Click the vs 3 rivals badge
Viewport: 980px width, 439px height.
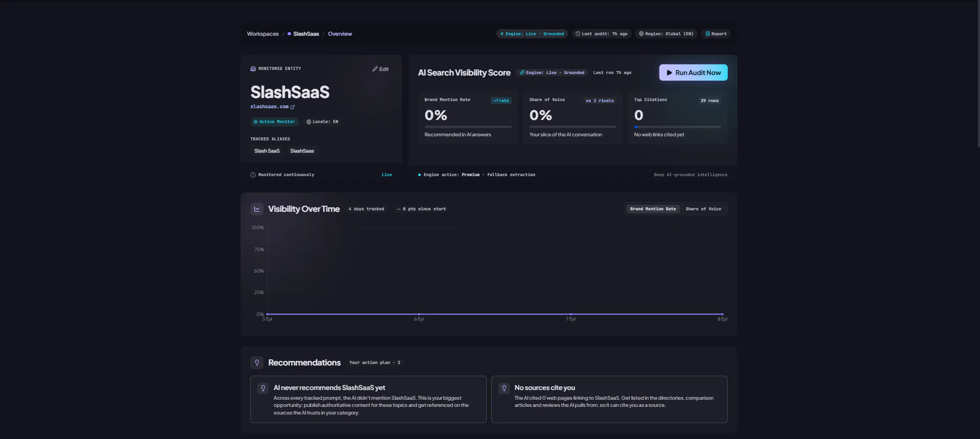(x=600, y=101)
